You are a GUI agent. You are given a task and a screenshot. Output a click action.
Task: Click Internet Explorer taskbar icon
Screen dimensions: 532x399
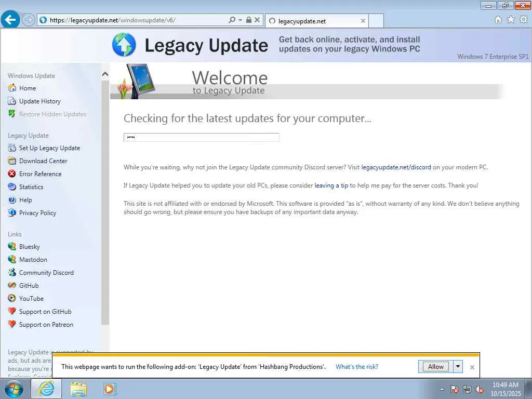(46, 389)
